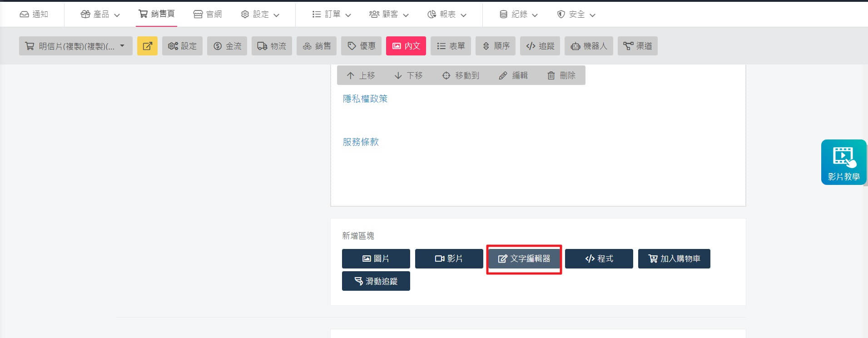Viewport: 868px width, 338px height.
Task: Delete the block with 刪除
Action: click(561, 75)
